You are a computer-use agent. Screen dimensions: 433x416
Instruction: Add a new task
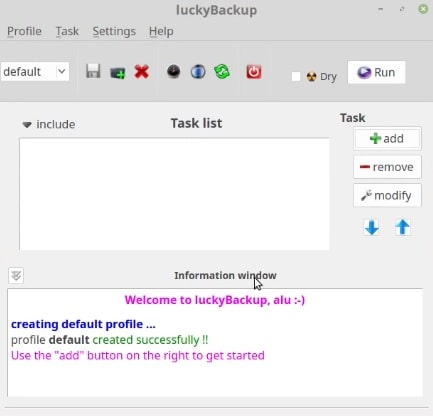point(387,138)
